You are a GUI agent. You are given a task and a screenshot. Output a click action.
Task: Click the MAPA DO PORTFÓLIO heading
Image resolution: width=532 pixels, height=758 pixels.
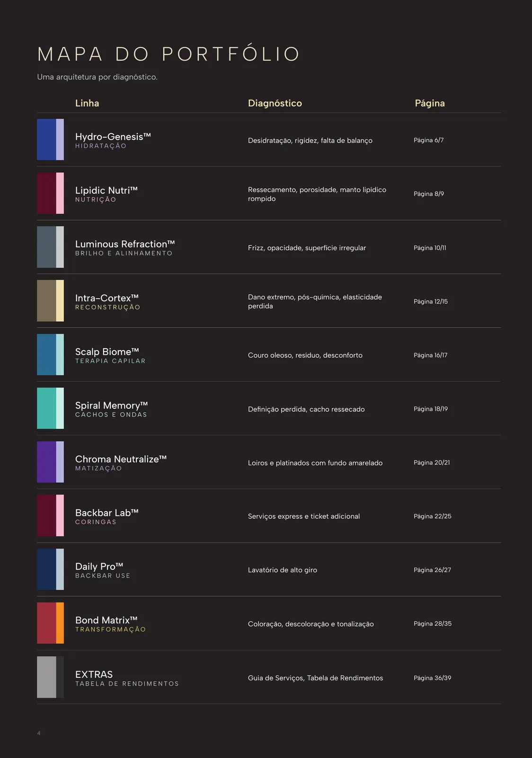[169, 54]
